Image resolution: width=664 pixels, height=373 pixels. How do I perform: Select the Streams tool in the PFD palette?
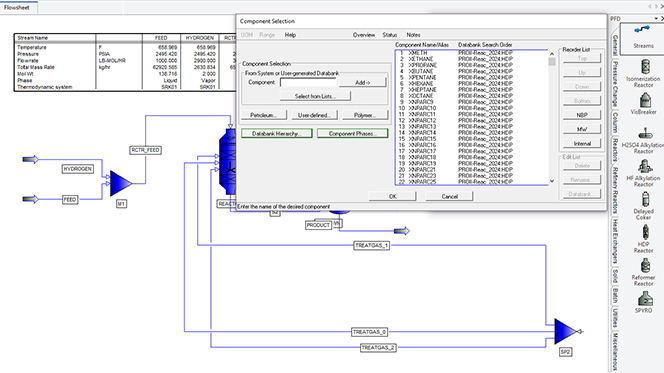643,38
